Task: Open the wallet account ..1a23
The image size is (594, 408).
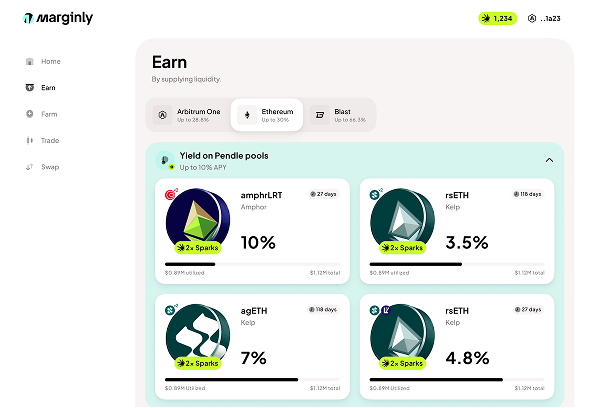Action: (544, 18)
